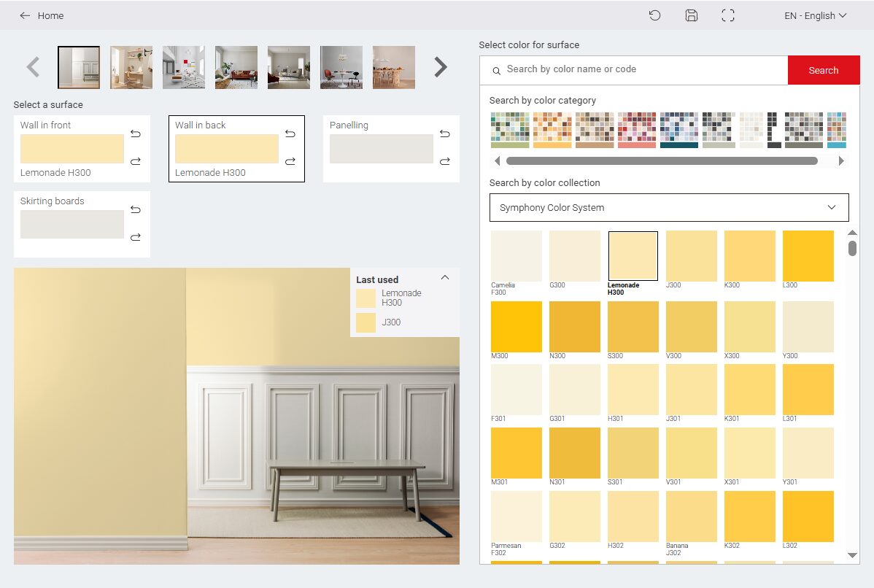Open the EN - English language dropdown
The height and width of the screenshot is (588, 874).
click(x=815, y=15)
